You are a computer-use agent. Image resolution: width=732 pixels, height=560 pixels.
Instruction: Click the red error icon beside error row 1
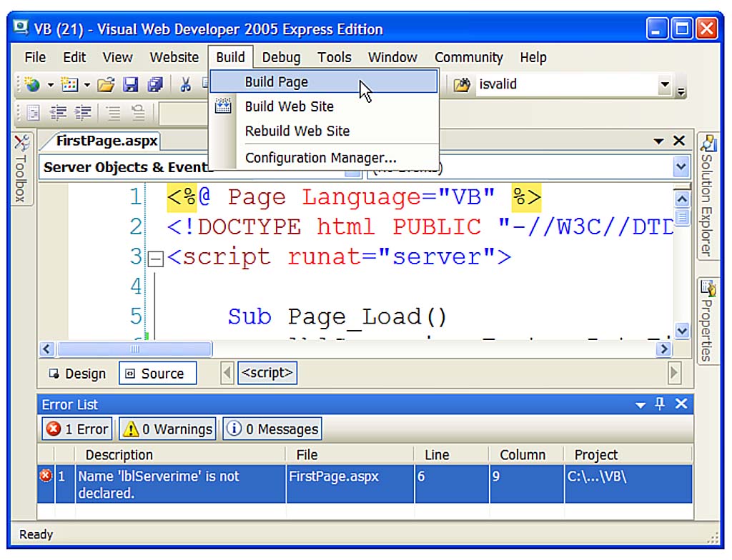[x=46, y=476]
